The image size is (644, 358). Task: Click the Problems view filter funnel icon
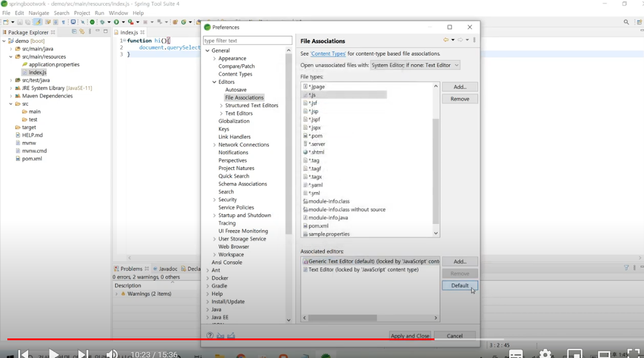click(x=626, y=268)
